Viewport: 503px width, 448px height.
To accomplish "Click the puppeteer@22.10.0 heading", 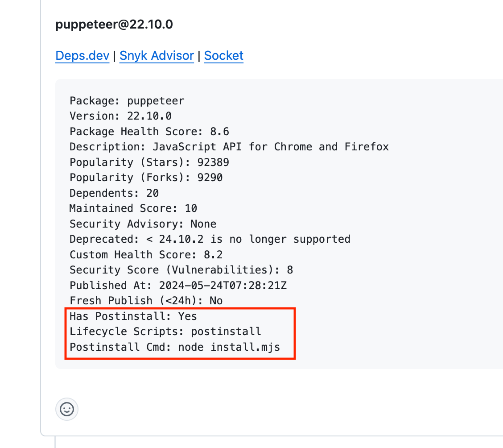I will pos(114,25).
